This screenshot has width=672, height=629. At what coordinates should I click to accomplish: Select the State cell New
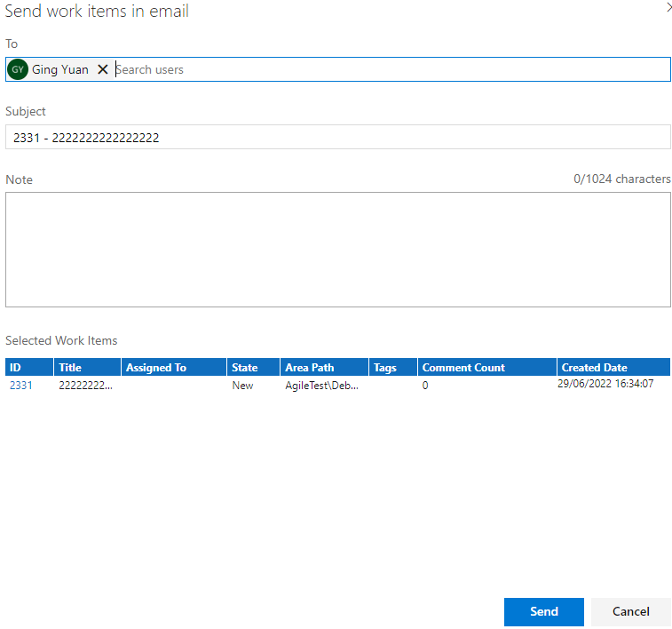pyautogui.click(x=242, y=386)
